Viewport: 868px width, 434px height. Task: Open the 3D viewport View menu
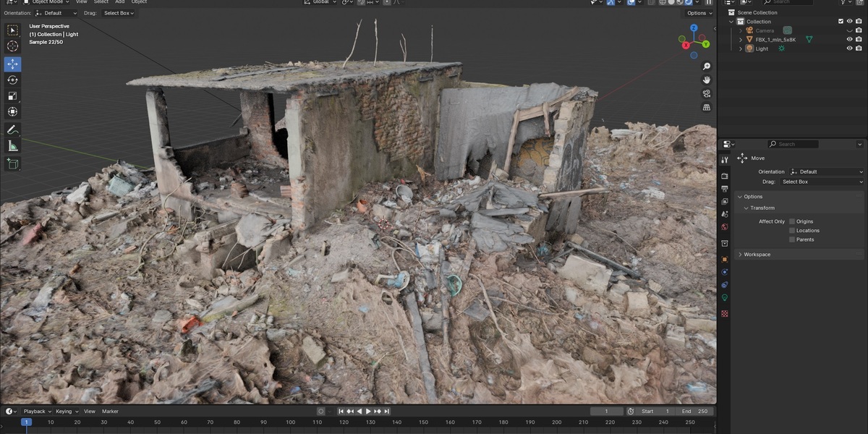tap(82, 2)
